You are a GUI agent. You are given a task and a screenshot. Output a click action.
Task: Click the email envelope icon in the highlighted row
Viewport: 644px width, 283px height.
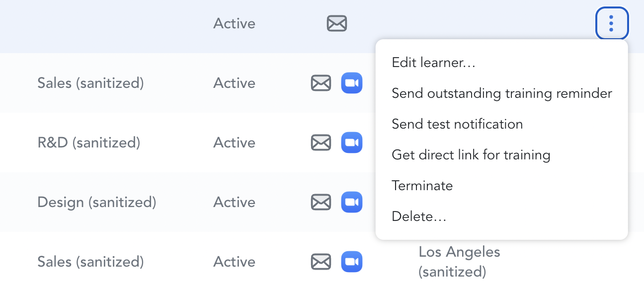337,23
